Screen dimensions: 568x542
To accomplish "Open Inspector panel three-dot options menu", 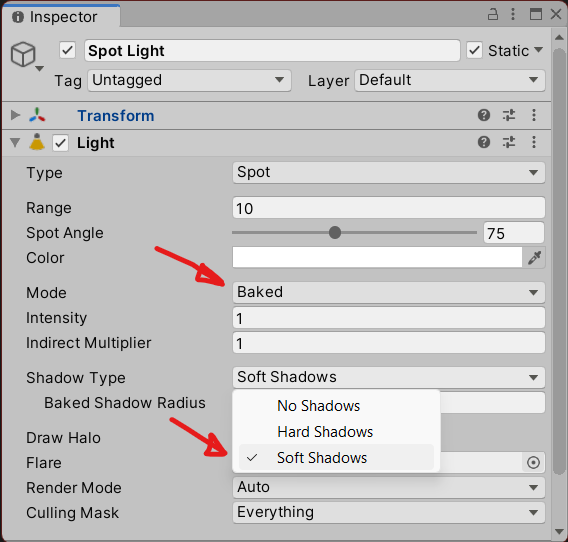I will point(513,14).
